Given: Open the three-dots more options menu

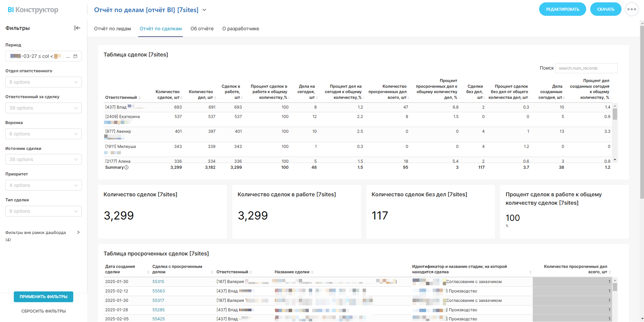Looking at the screenshot, I should click(x=631, y=9).
